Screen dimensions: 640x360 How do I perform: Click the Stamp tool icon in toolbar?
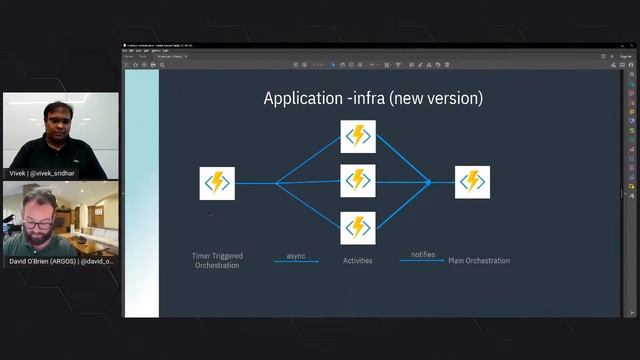[429, 65]
